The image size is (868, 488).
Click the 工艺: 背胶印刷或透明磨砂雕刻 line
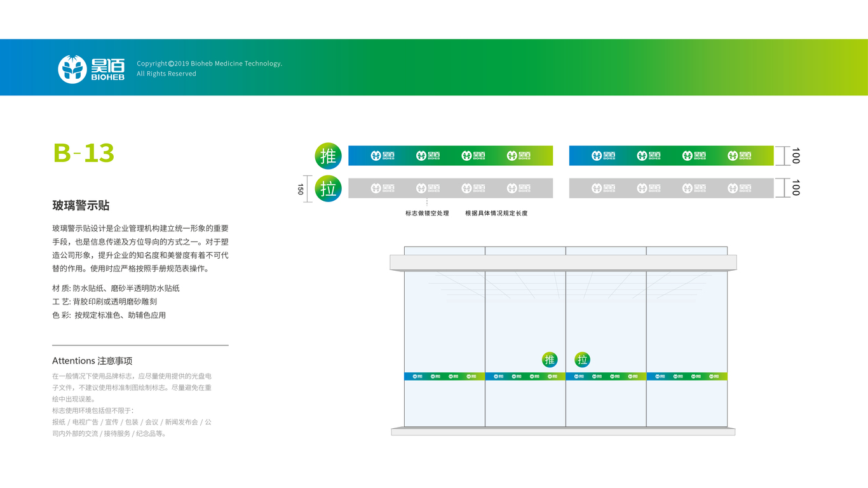(x=104, y=302)
